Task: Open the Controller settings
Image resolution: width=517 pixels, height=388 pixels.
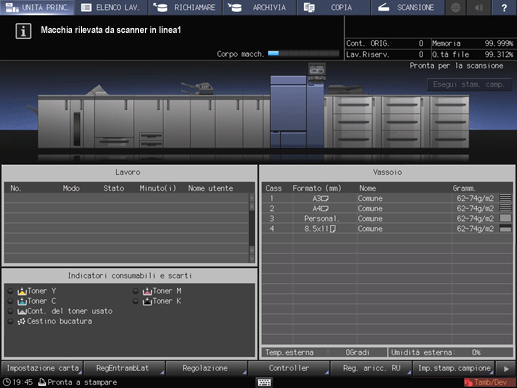Action: click(289, 368)
